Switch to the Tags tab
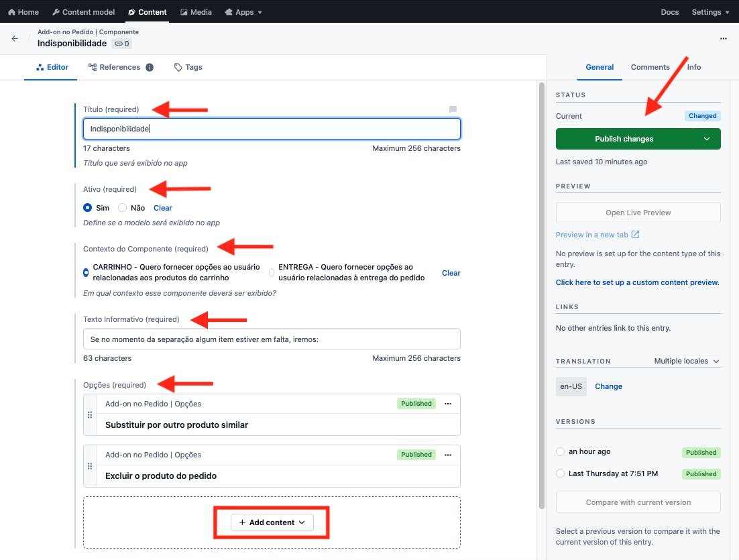This screenshot has width=739, height=560. 188,68
